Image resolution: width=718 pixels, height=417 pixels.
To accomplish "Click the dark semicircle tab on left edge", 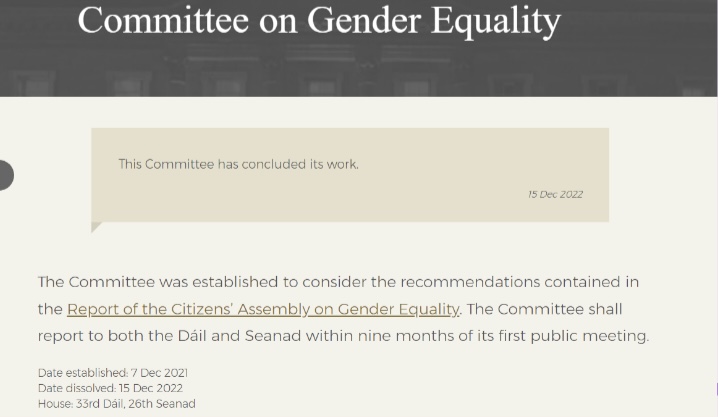I will [5, 175].
